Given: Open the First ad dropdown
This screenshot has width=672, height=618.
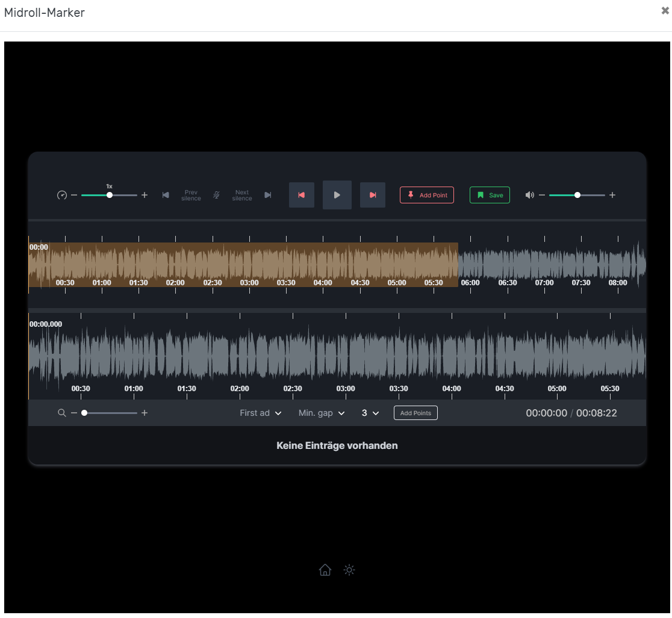Looking at the screenshot, I should [260, 413].
